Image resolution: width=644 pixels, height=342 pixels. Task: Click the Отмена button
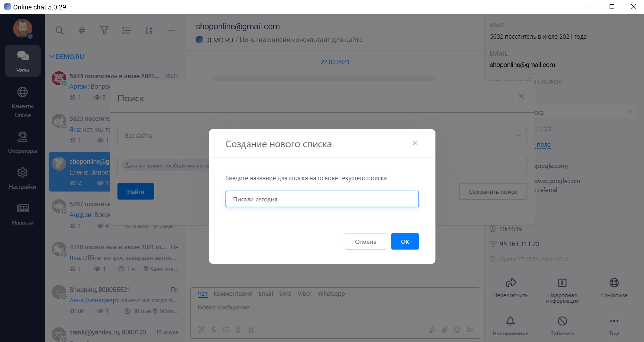pyautogui.click(x=365, y=241)
